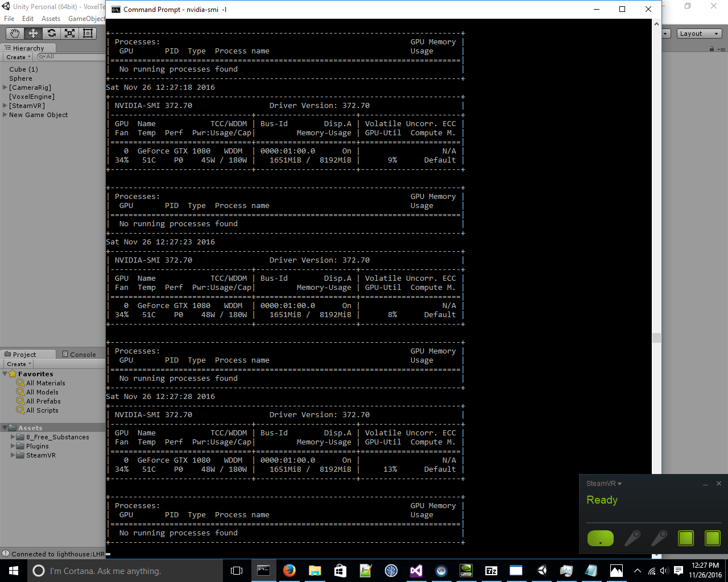The height and width of the screenshot is (582, 728).
Task: Expand the [SteamVR] hierarchy item
Action: coord(5,106)
